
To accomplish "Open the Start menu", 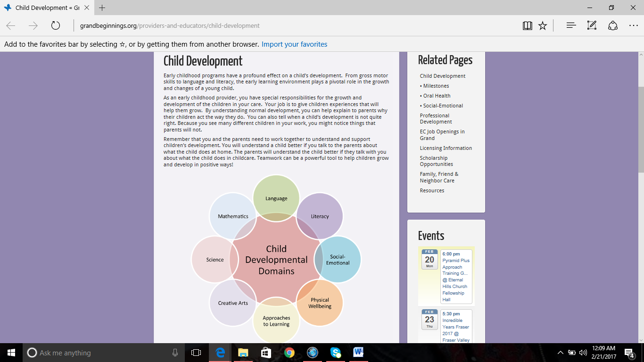I will pyautogui.click(x=10, y=352).
